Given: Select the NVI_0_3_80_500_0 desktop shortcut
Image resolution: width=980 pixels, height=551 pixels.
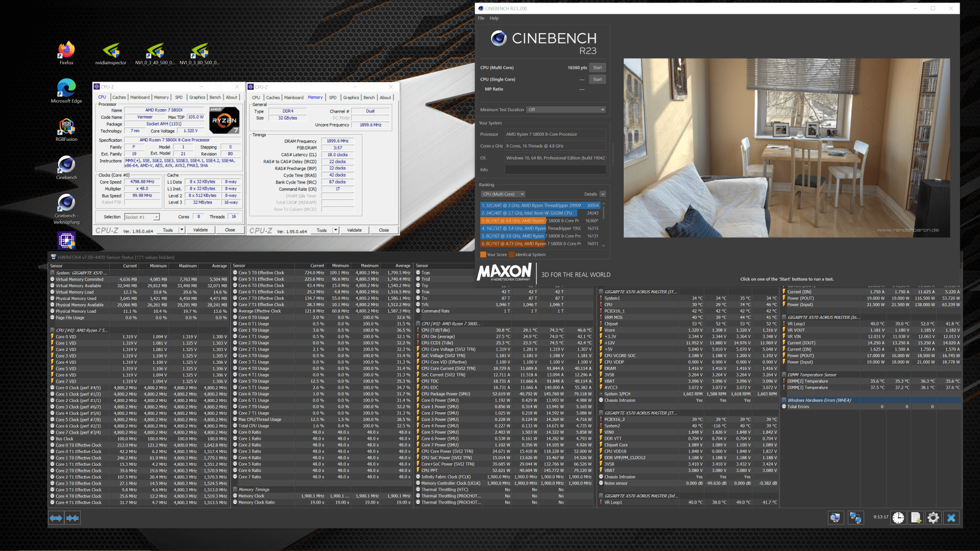Looking at the screenshot, I should coord(200,53).
